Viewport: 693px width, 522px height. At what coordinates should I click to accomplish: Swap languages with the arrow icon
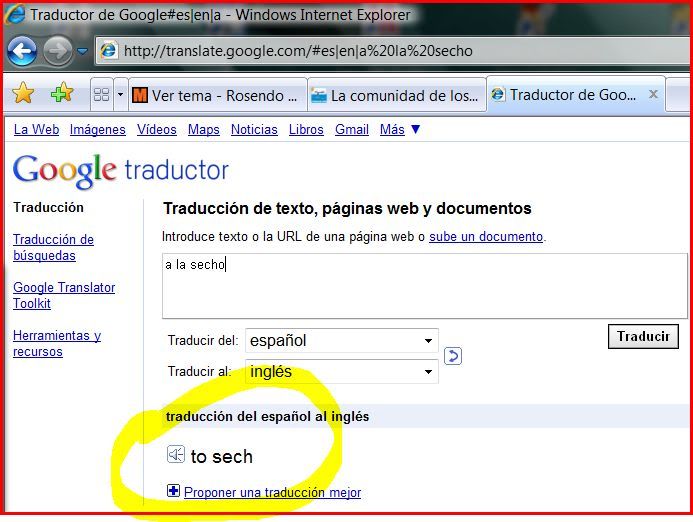point(453,356)
